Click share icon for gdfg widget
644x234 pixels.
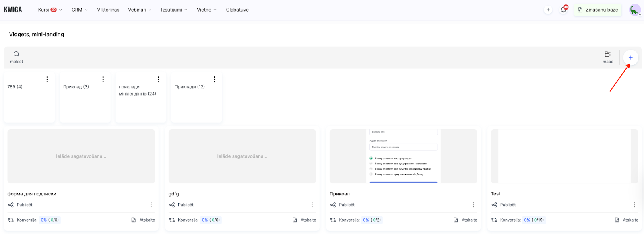pyautogui.click(x=172, y=205)
